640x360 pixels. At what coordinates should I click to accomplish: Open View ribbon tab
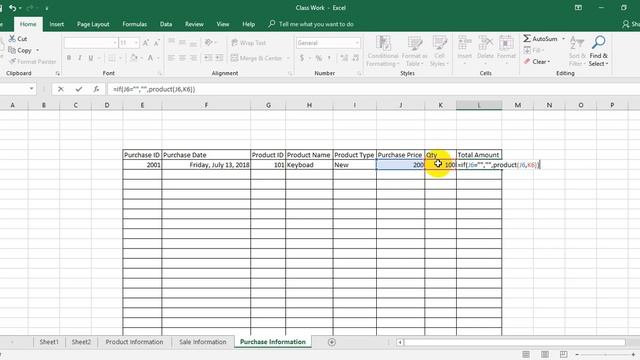(x=223, y=24)
